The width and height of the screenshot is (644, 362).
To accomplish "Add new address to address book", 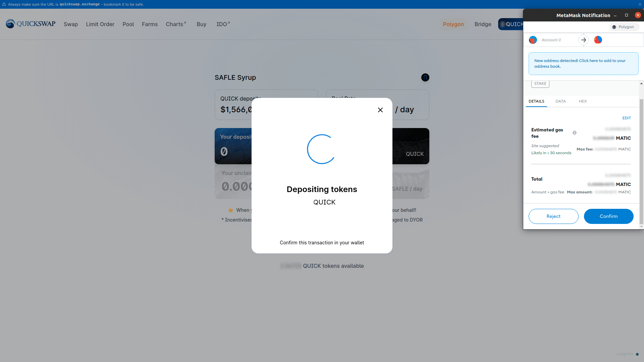I will coord(583,63).
